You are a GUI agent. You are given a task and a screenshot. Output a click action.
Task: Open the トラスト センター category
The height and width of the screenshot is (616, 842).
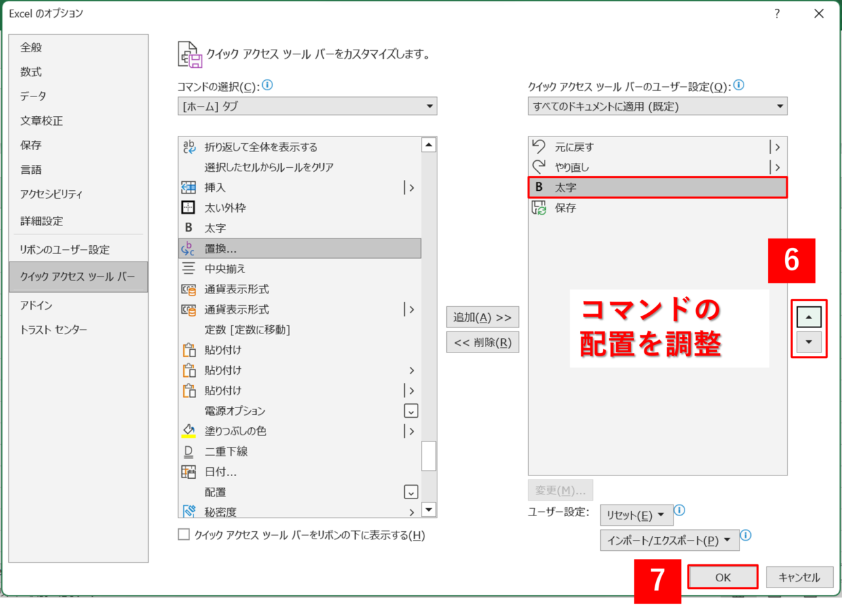pos(79,330)
